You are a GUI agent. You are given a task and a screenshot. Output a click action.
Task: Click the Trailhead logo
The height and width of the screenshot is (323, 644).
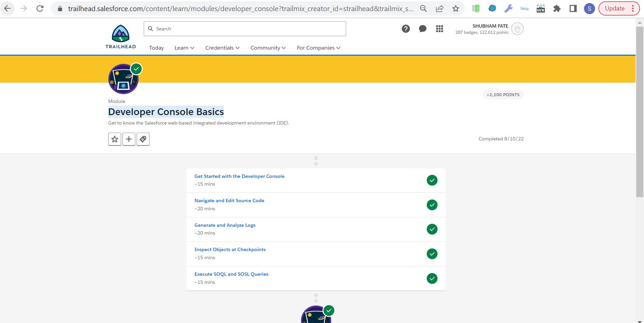click(120, 37)
